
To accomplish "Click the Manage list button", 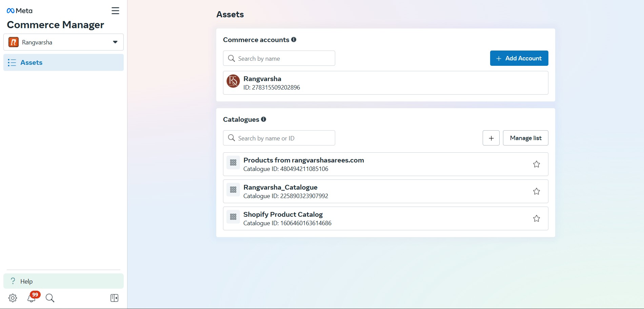I will click(x=525, y=138).
